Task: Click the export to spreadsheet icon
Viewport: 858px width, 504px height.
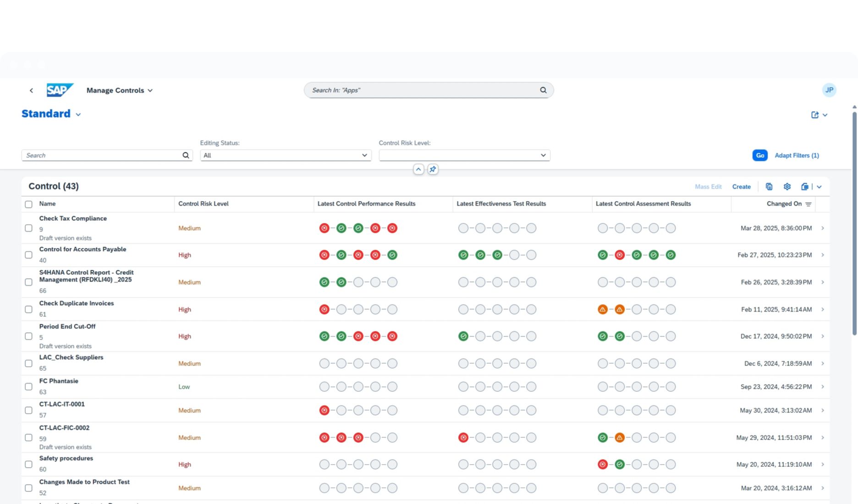Action: 805,186
